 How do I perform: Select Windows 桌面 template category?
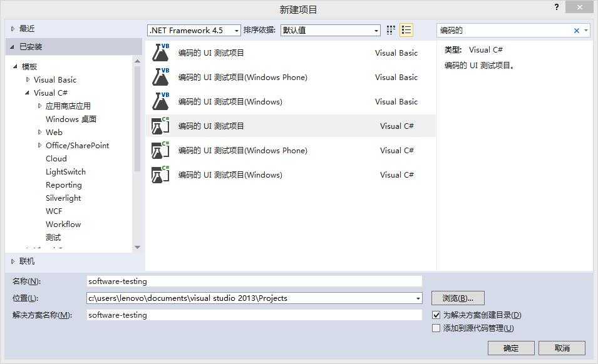[x=71, y=119]
